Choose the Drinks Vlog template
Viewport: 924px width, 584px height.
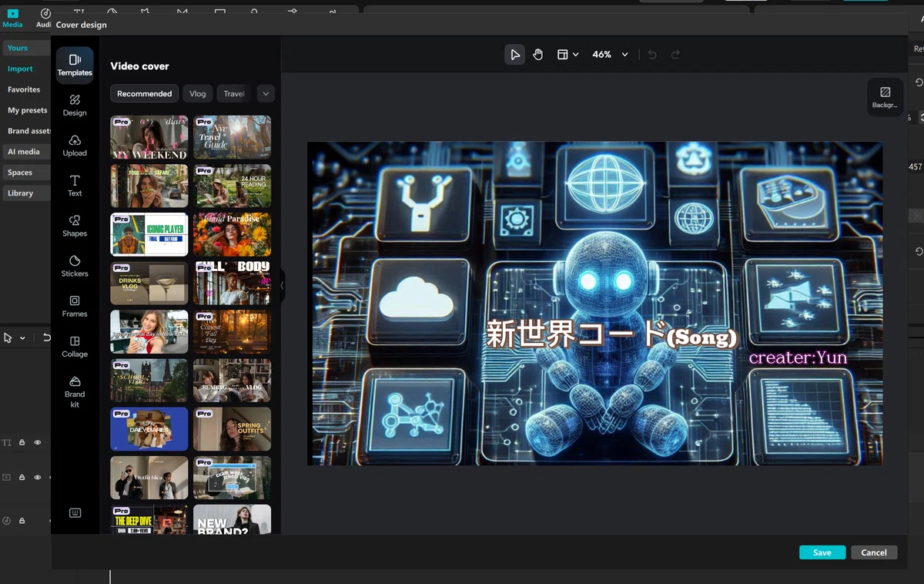(149, 284)
